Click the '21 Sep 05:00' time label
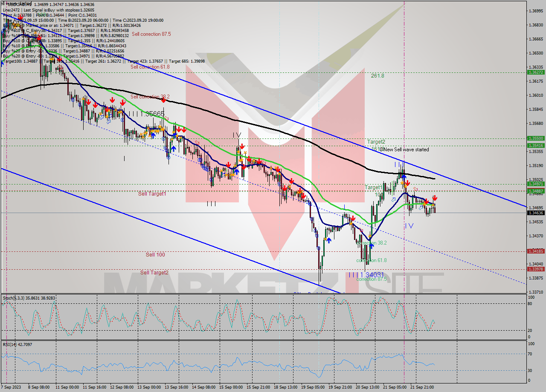 (x=395, y=387)
